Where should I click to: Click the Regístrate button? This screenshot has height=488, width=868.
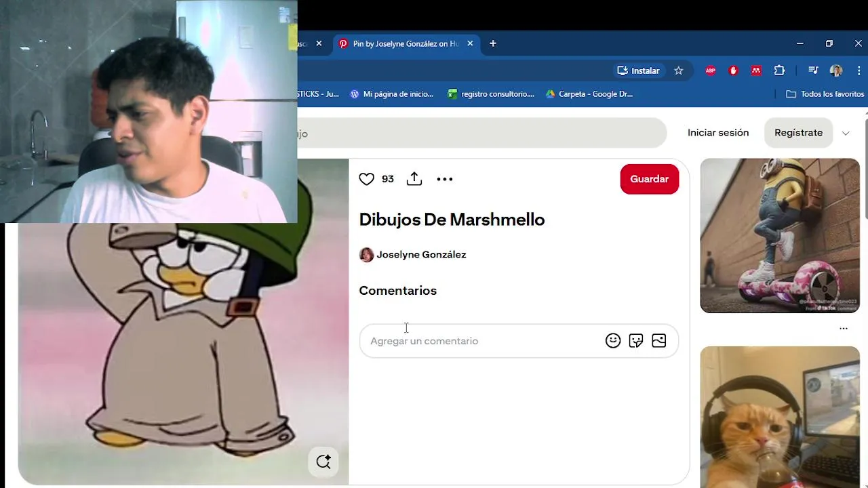798,133
